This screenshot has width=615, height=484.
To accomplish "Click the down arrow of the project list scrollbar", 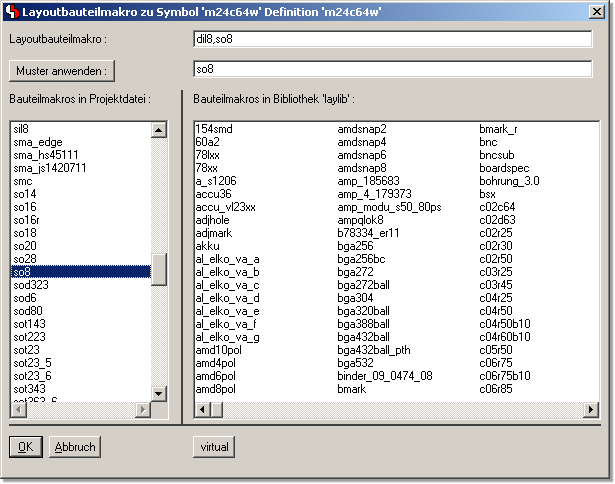I will (x=158, y=393).
